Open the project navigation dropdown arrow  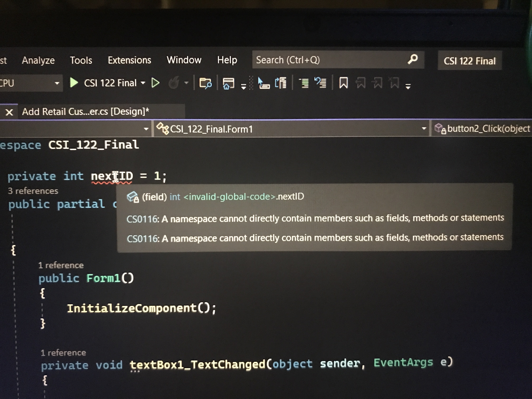[x=146, y=129]
